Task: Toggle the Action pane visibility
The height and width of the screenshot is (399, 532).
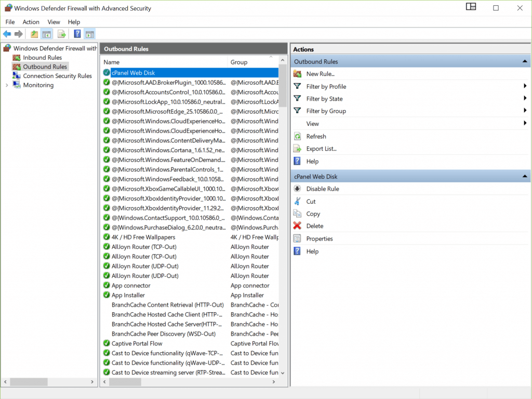Action: click(x=89, y=33)
